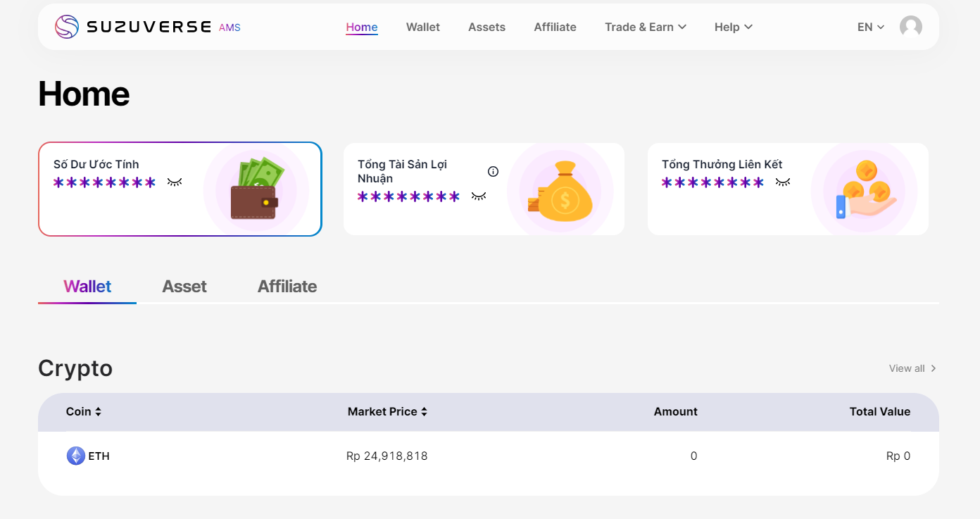Unhide Tổng Thưởng Liên Kết amount
The height and width of the screenshot is (519, 980).
pyautogui.click(x=783, y=182)
